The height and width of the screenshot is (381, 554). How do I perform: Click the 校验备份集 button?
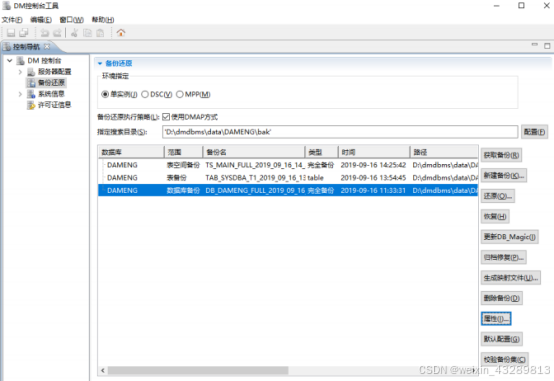pos(505,359)
